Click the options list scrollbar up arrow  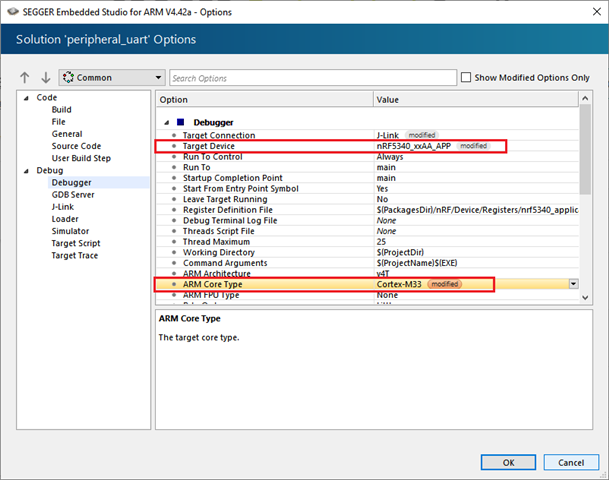tap(585, 98)
